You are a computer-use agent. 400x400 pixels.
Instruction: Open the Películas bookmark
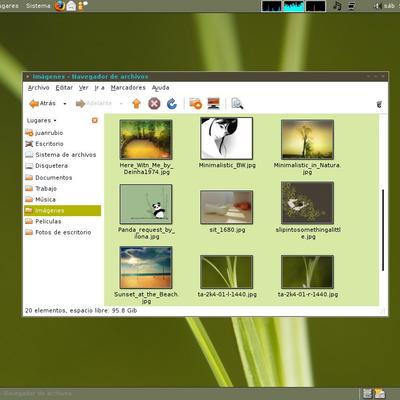tap(62, 221)
